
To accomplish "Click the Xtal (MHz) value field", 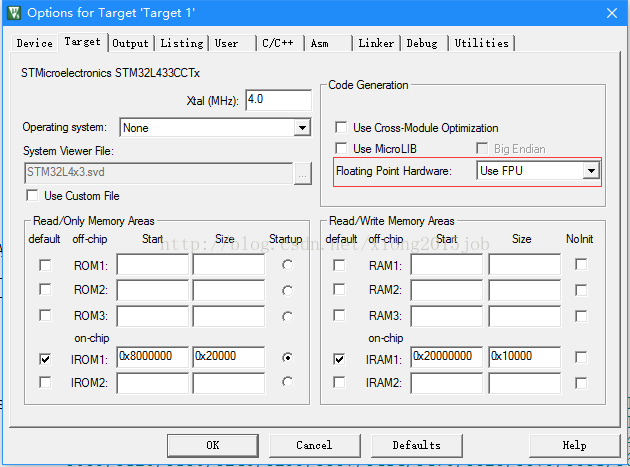I will coord(278,100).
